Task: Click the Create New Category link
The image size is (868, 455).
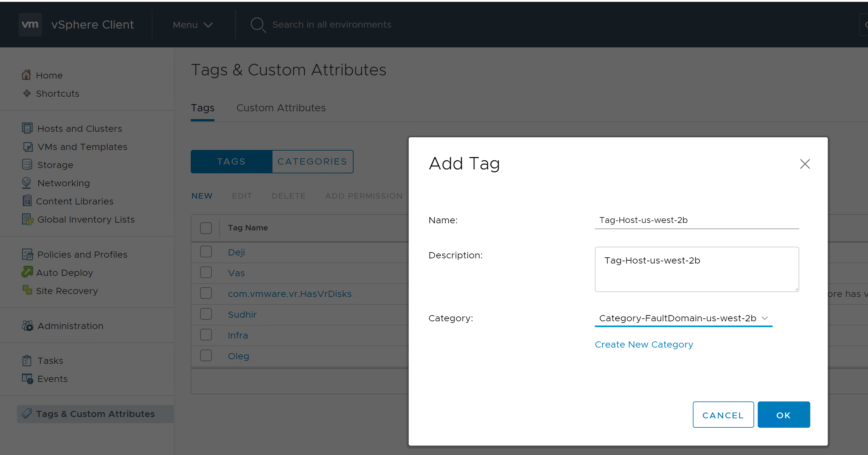Action: (x=644, y=344)
